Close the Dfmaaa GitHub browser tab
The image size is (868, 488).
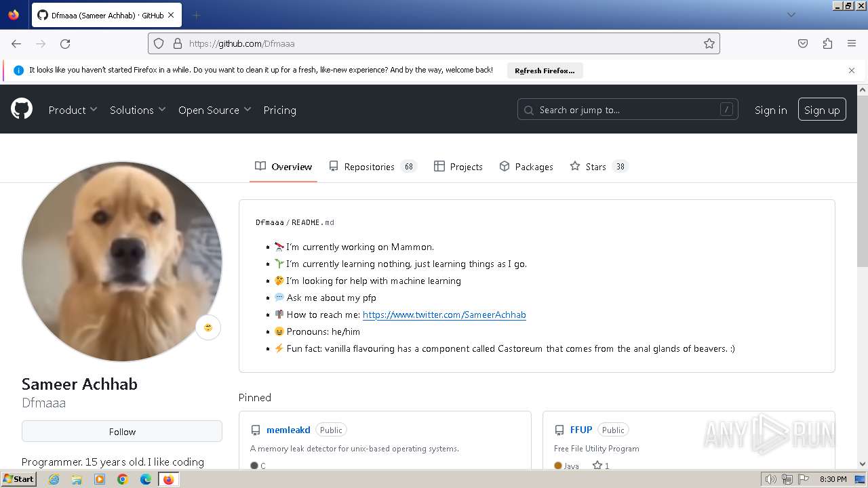click(171, 15)
